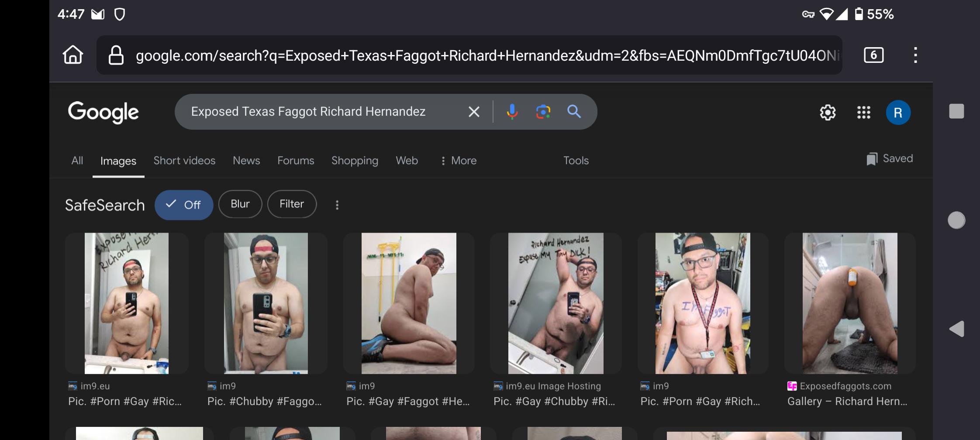Open the Forums tab
980x440 pixels.
(296, 161)
